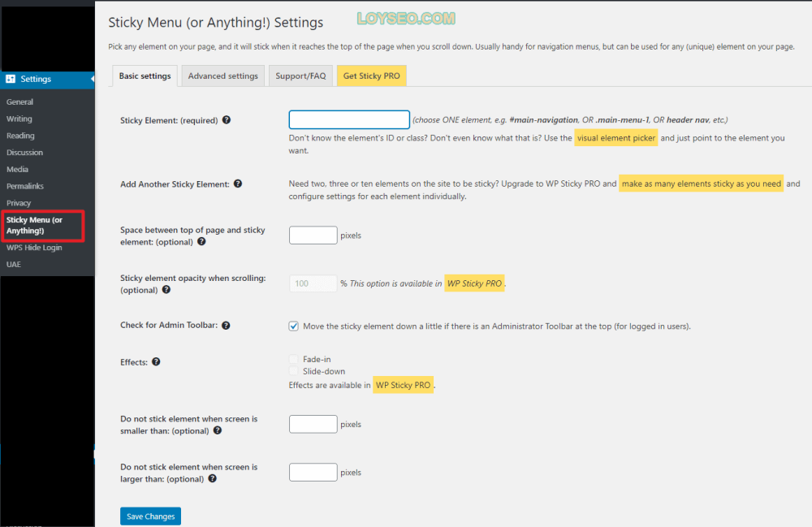This screenshot has width=812, height=527.
Task: Open WPS Hide Login in sidebar
Action: 34,248
